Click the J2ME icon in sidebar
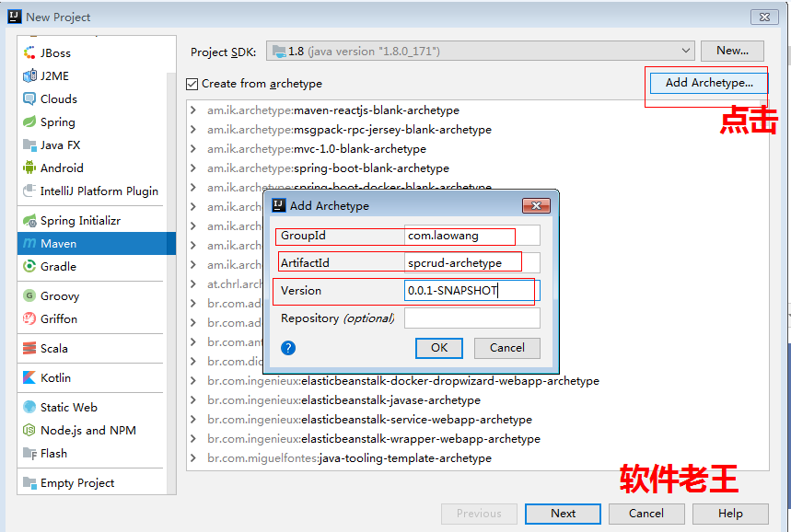The width and height of the screenshot is (791, 532). (29, 75)
